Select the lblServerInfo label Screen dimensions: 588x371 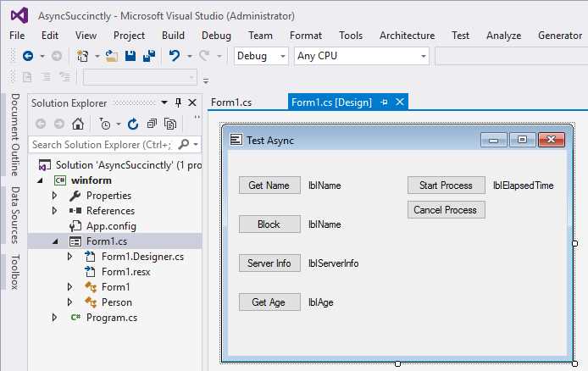[333, 263]
